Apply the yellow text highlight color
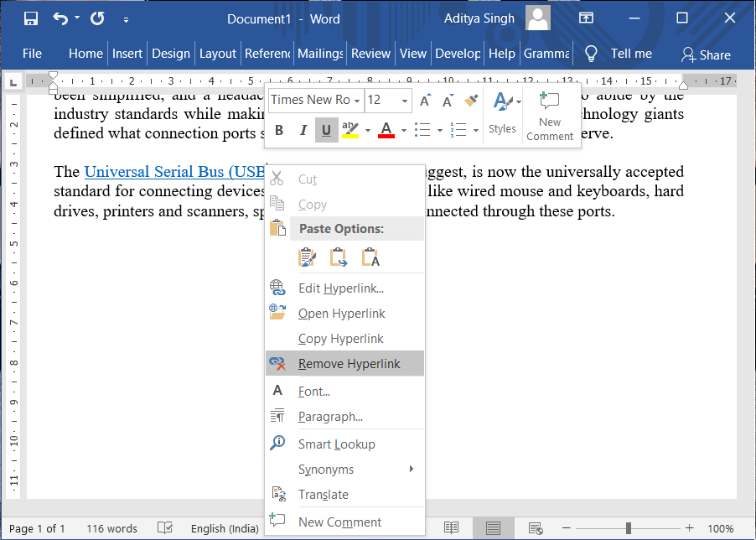 (x=350, y=130)
